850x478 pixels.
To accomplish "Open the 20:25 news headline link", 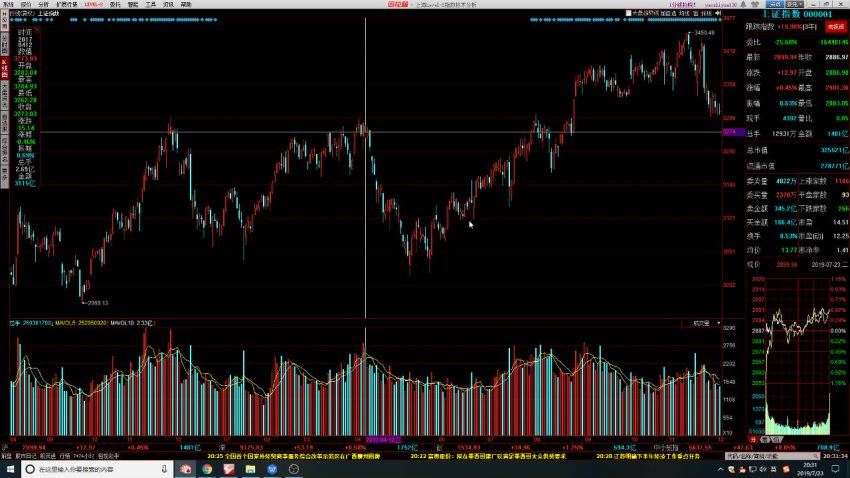I will (x=293, y=456).
